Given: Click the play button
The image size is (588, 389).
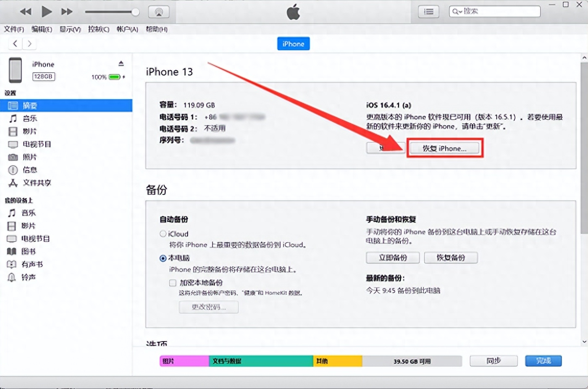Looking at the screenshot, I should point(47,12).
